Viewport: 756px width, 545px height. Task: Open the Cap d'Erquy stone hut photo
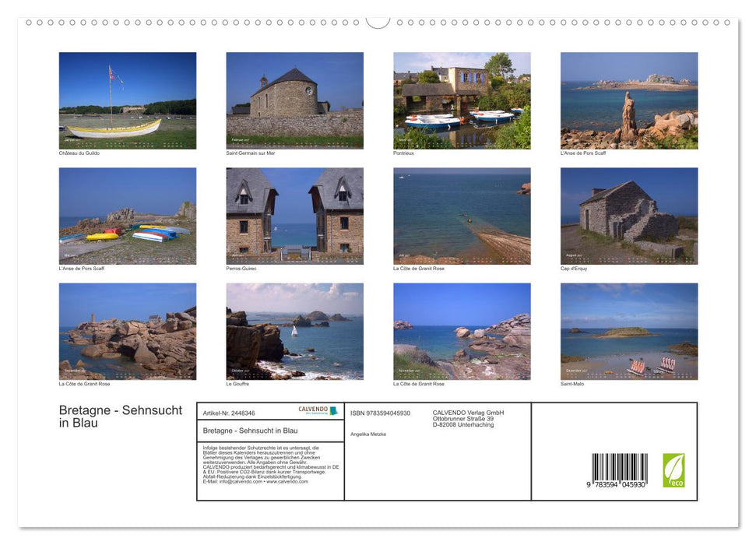tap(629, 216)
